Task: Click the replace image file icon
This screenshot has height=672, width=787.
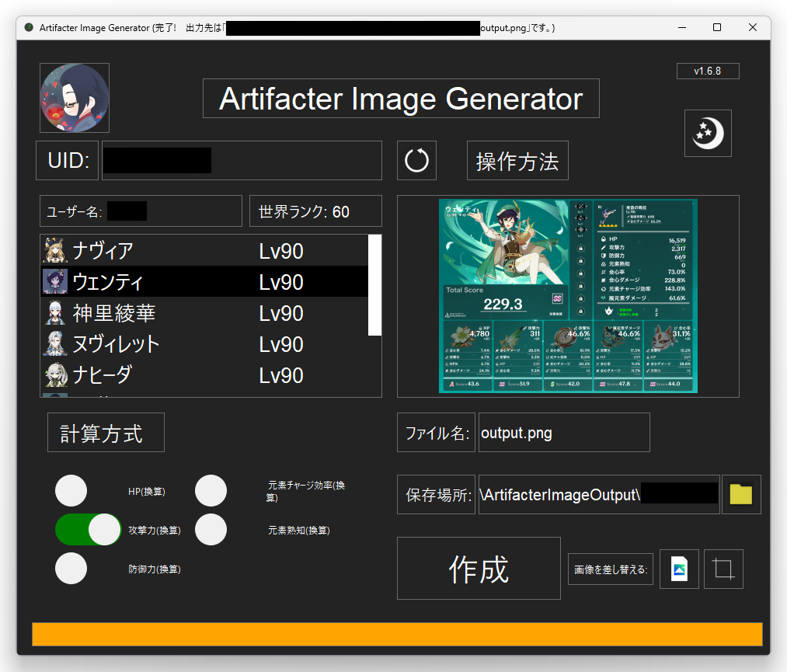Action: tap(679, 569)
